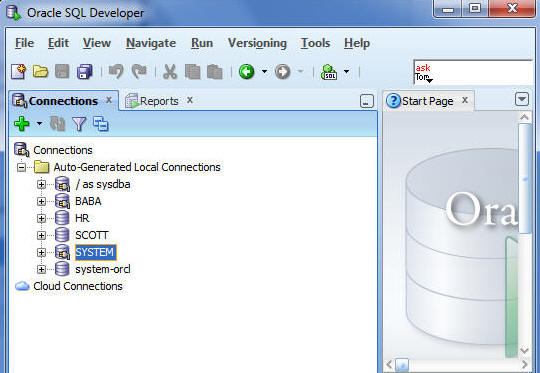Click the Undo toolbar icon

(116, 72)
